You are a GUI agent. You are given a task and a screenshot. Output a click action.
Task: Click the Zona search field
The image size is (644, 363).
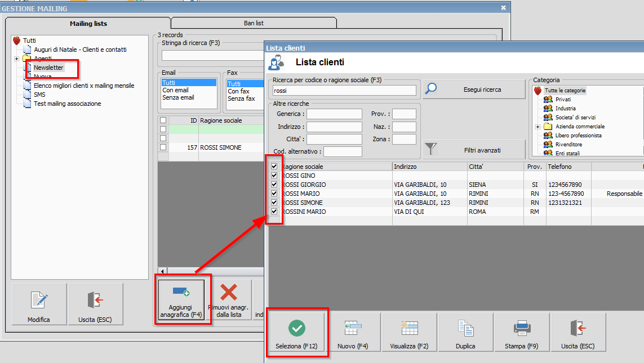pyautogui.click(x=404, y=139)
